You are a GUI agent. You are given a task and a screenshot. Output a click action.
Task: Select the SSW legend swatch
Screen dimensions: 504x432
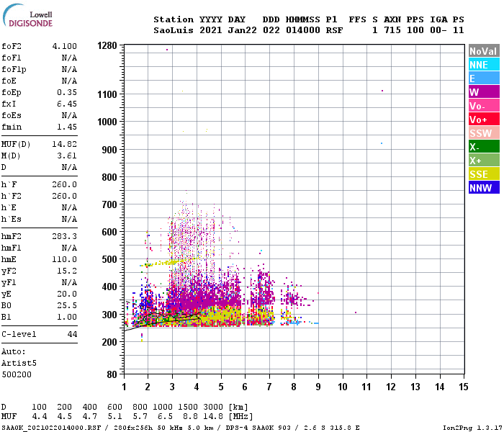coord(484,133)
